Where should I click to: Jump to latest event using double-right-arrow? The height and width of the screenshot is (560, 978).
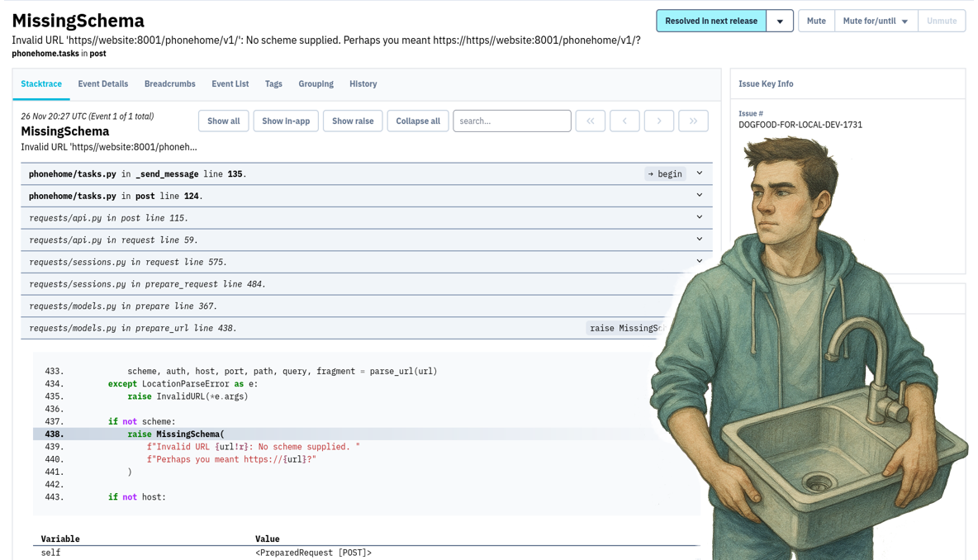[x=693, y=121]
